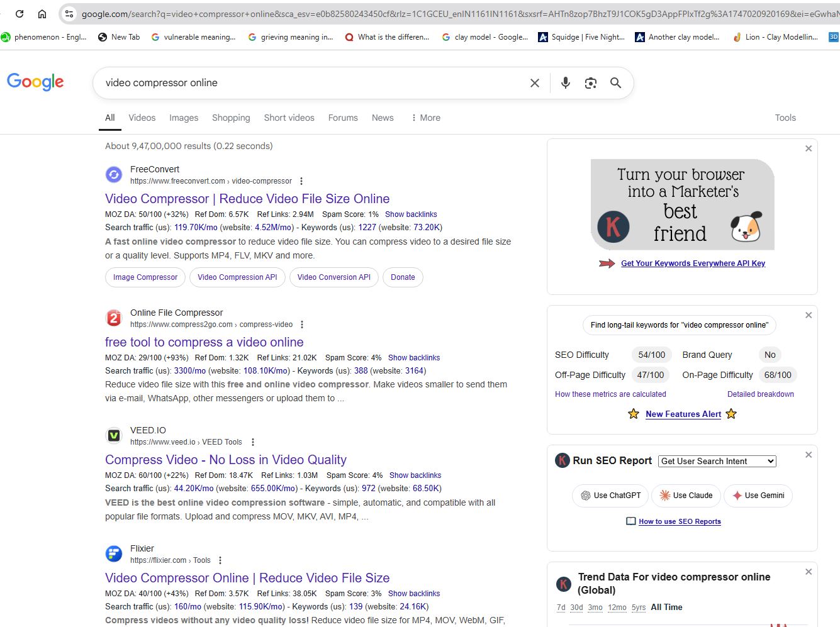
Task: Open 'Squidge | Five Night...' bookmark
Action: point(581,37)
